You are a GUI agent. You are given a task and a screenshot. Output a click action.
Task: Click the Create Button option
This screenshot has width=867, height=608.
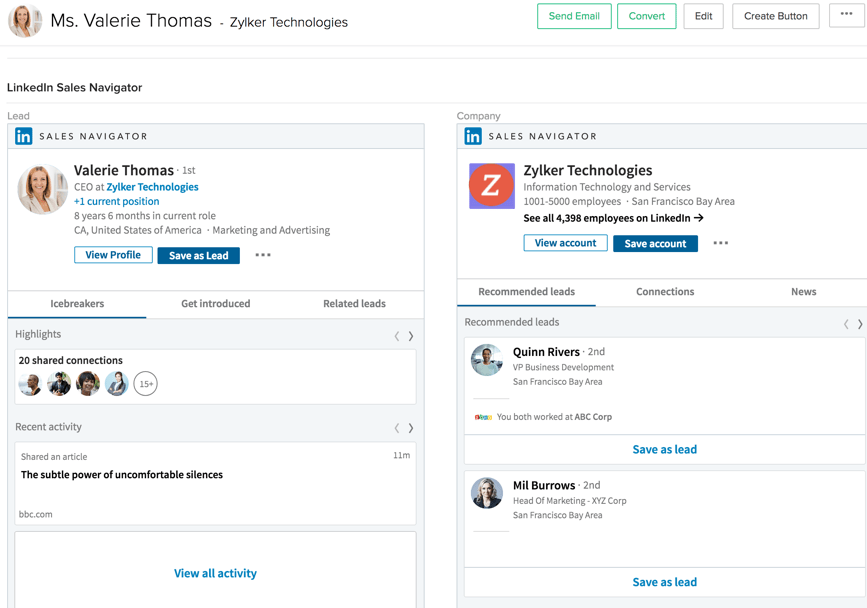click(x=776, y=16)
